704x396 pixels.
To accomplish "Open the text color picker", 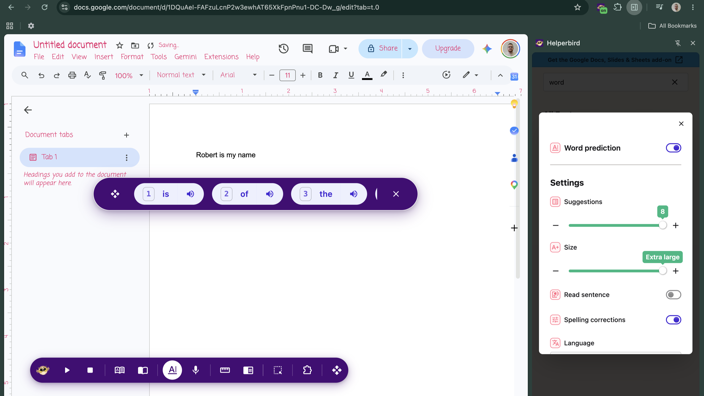I will coord(367,75).
